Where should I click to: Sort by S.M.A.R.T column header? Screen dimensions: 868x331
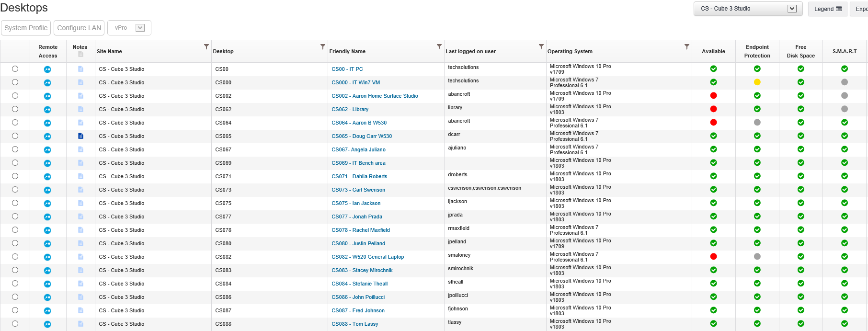click(x=845, y=51)
